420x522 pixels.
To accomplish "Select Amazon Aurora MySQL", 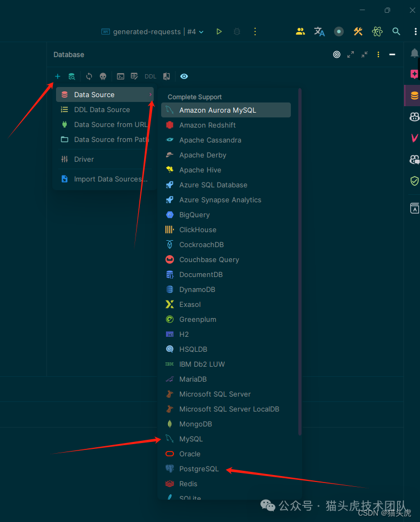I will point(226,110).
